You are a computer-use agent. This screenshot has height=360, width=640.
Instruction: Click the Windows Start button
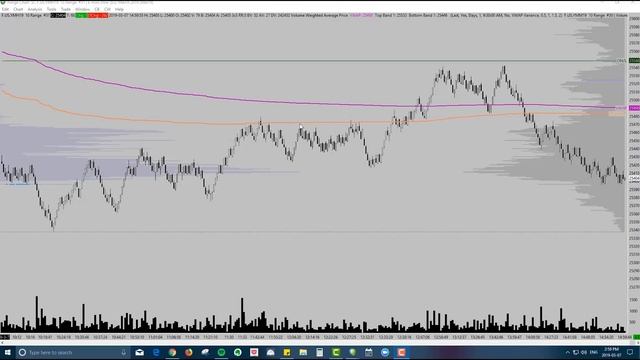pyautogui.click(x=7, y=352)
